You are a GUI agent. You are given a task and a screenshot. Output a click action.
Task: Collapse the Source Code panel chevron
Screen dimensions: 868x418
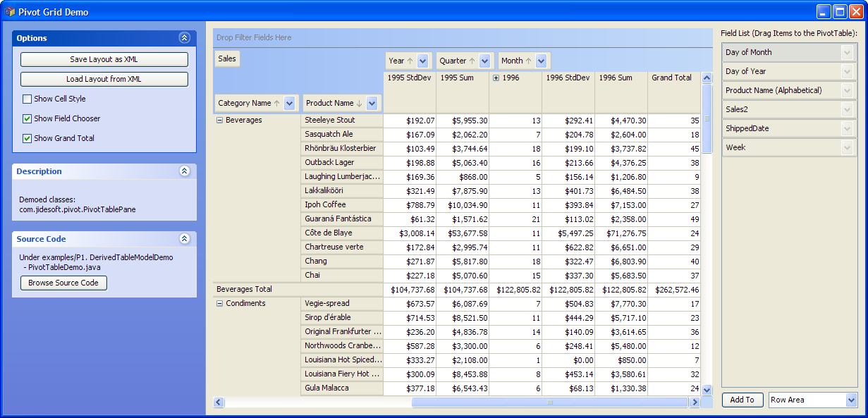pos(184,239)
